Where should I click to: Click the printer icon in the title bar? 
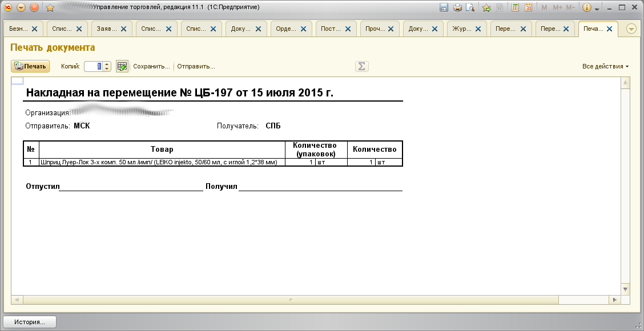click(x=457, y=7)
